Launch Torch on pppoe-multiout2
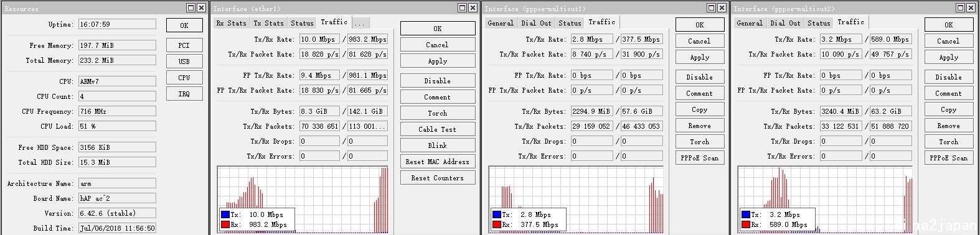This screenshot has width=980, height=235. coord(948,142)
